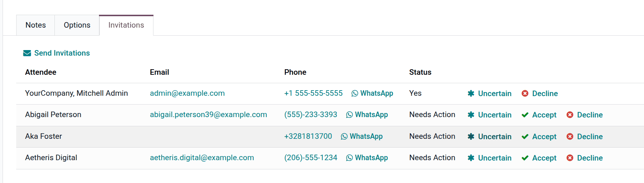Viewport: 644px width, 183px height.
Task: Click WhatsApp icon for Aetheris Digital
Action: click(x=350, y=158)
